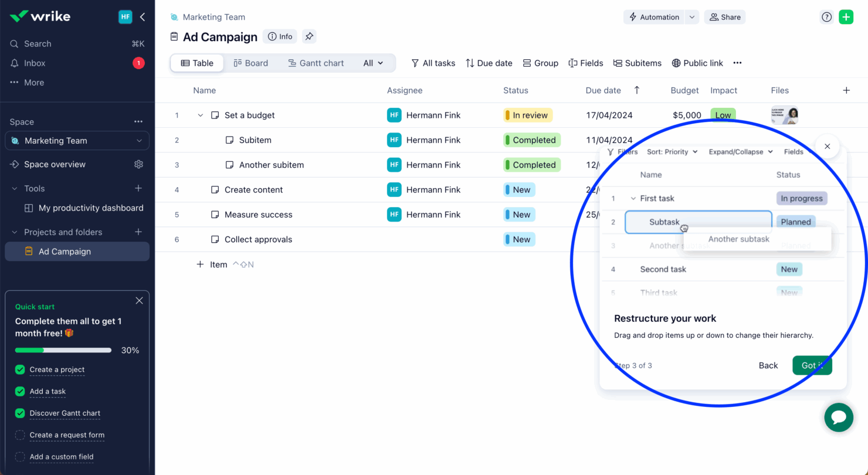Open the Public link option

coord(697,63)
